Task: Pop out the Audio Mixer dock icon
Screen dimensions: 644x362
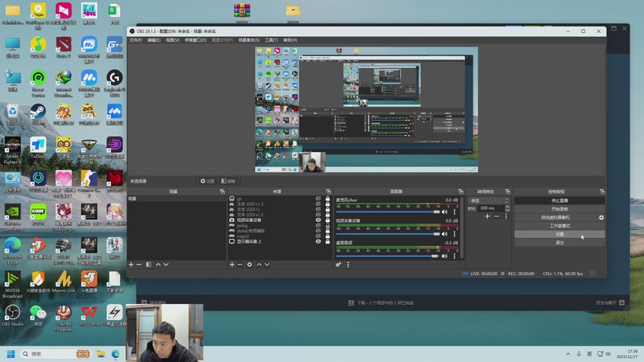Action: pos(460,191)
